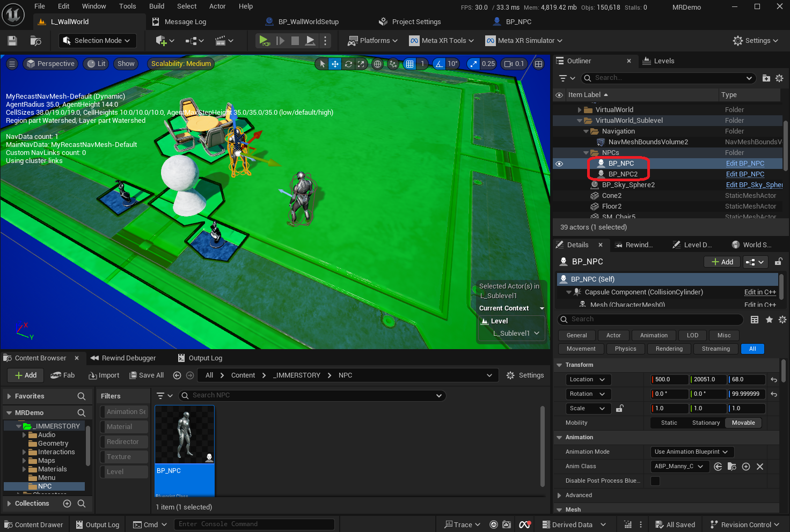This screenshot has height=532, width=790.
Task: Collapse the Transform section
Action: coord(560,365)
